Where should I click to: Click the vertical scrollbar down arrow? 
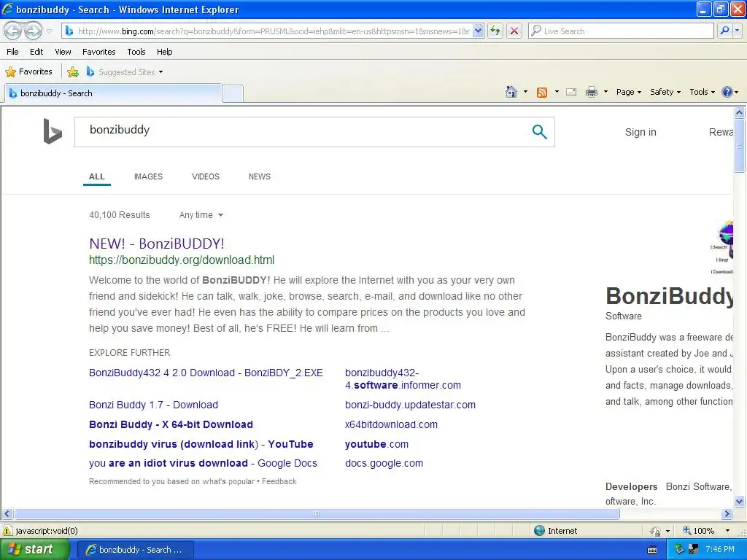740,501
